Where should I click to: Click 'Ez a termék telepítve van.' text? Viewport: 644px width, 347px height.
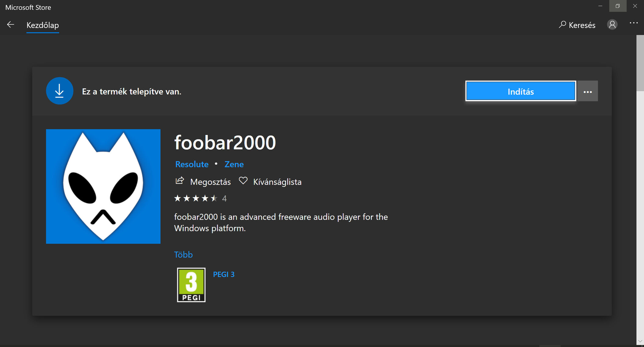131,91
